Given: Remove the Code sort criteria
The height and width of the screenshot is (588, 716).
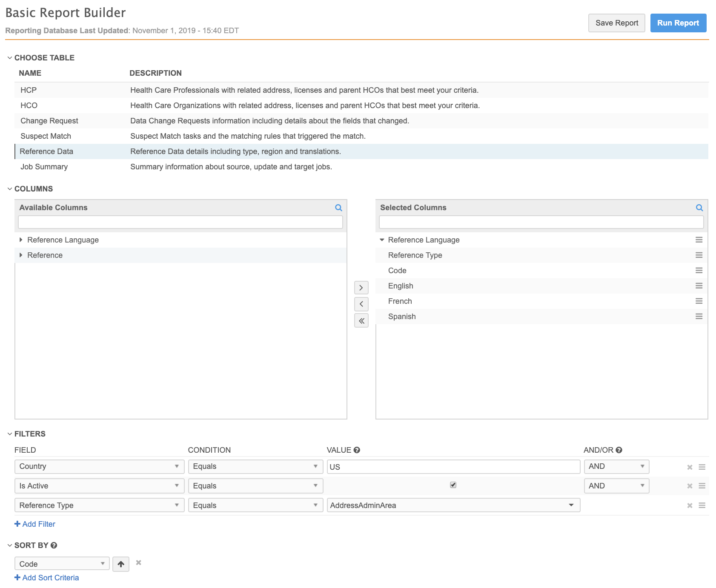Looking at the screenshot, I should [x=138, y=563].
